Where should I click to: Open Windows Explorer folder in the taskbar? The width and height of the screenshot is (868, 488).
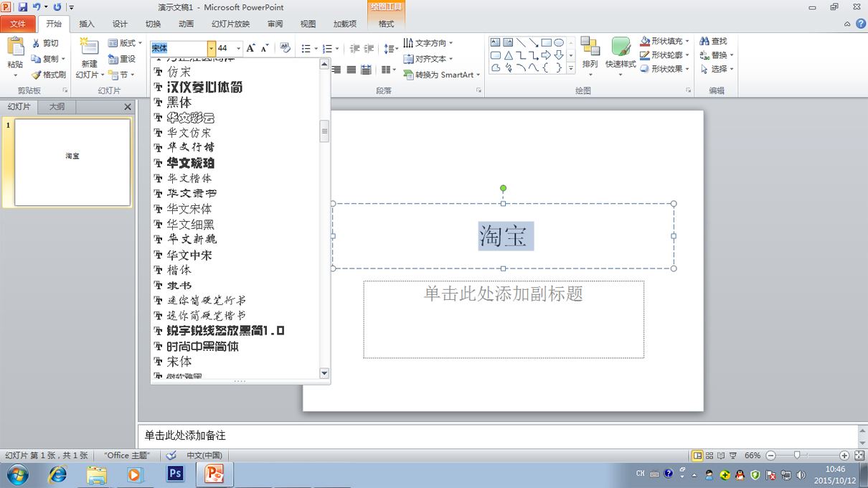click(96, 474)
